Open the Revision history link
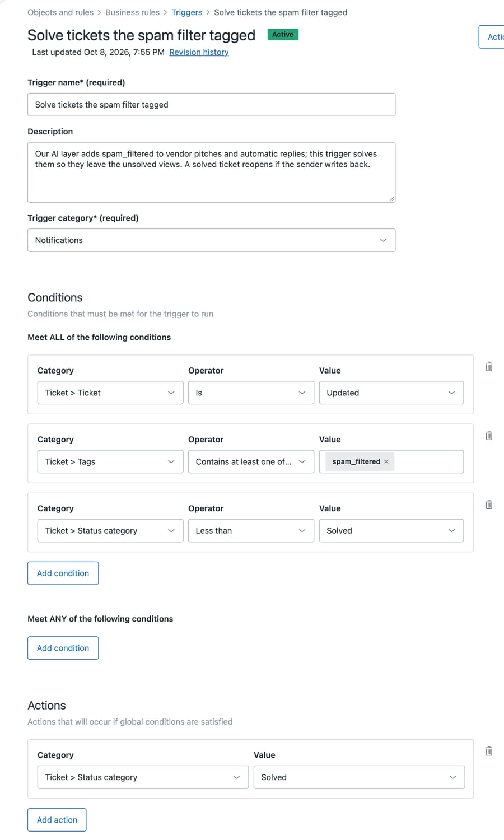Viewport: 504px width, 840px height. pyautogui.click(x=199, y=52)
